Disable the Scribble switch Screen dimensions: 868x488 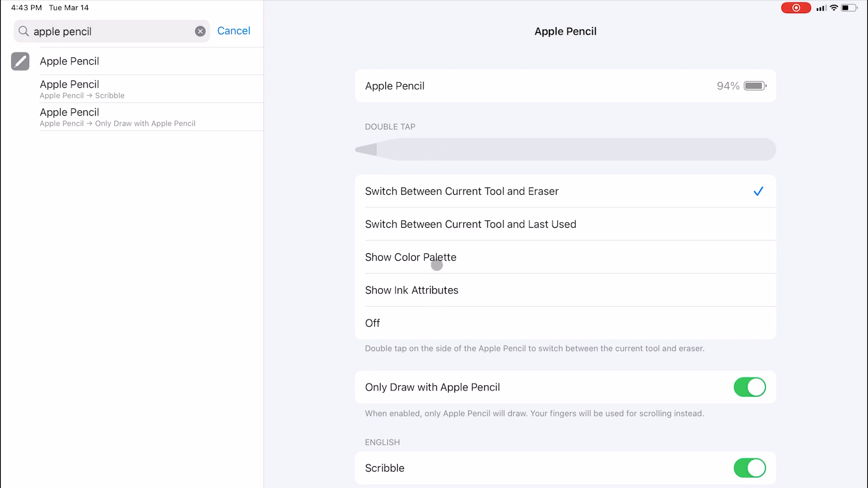750,468
